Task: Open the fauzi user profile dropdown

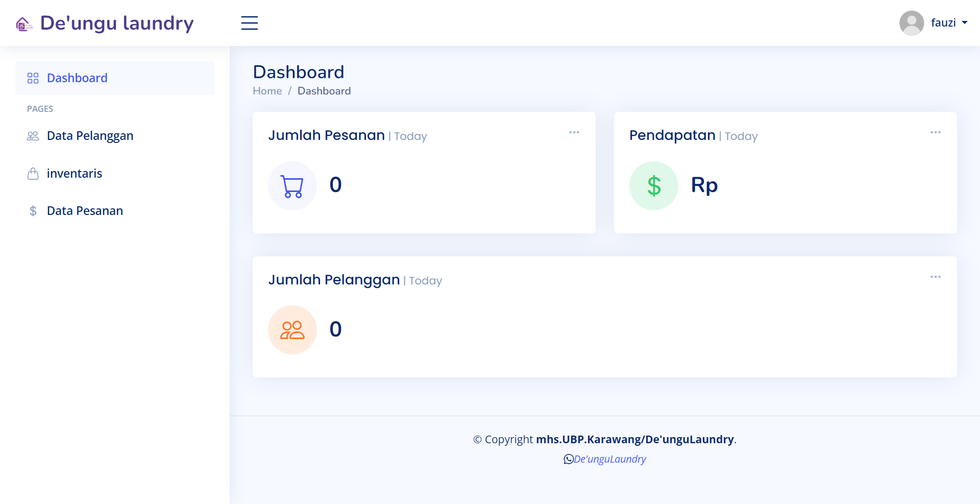Action: [934, 23]
